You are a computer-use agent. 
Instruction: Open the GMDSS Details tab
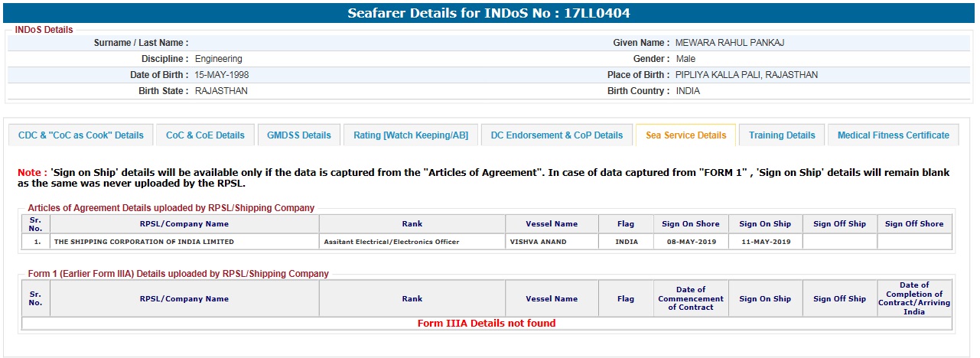[x=299, y=135]
